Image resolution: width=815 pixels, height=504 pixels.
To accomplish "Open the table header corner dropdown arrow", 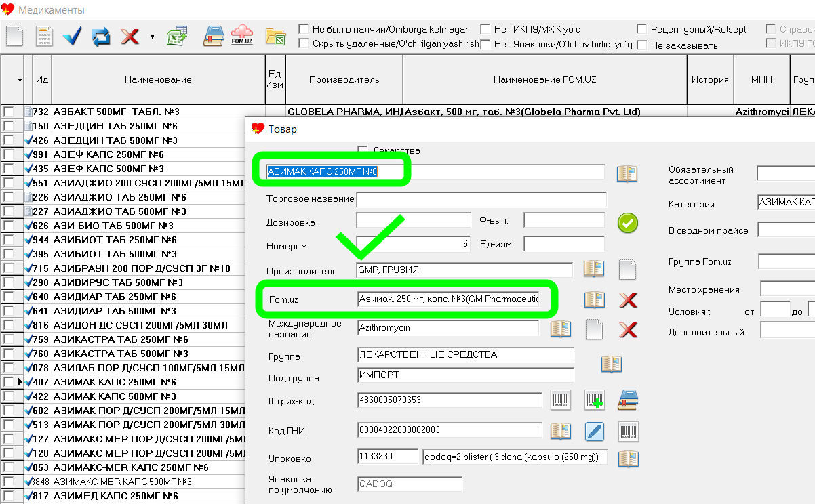I will [x=20, y=80].
